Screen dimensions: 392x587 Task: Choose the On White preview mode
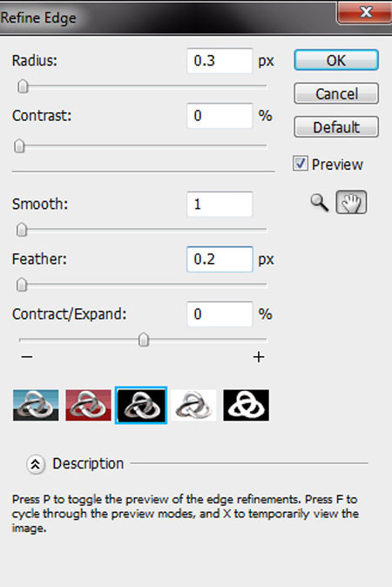click(193, 405)
